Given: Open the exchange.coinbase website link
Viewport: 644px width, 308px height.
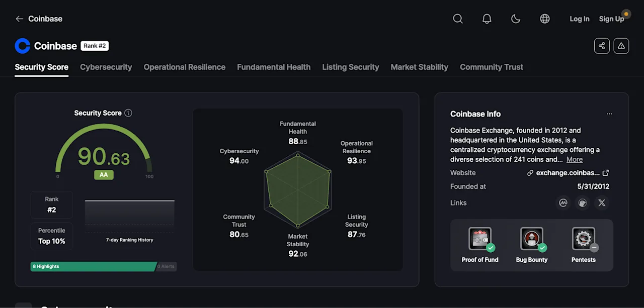Looking at the screenshot, I should click(568, 173).
